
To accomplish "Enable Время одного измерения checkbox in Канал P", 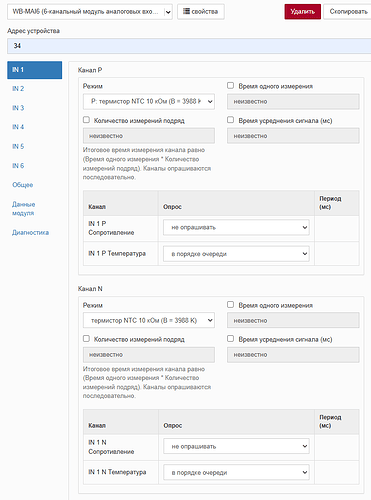I will click(x=230, y=86).
